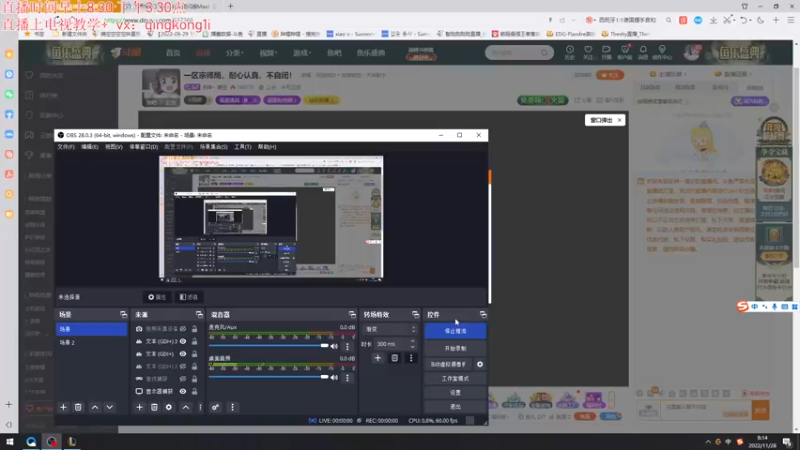Click the 滤镜 filters button above panels
Viewport: 800px width, 450px height.
[x=189, y=297]
